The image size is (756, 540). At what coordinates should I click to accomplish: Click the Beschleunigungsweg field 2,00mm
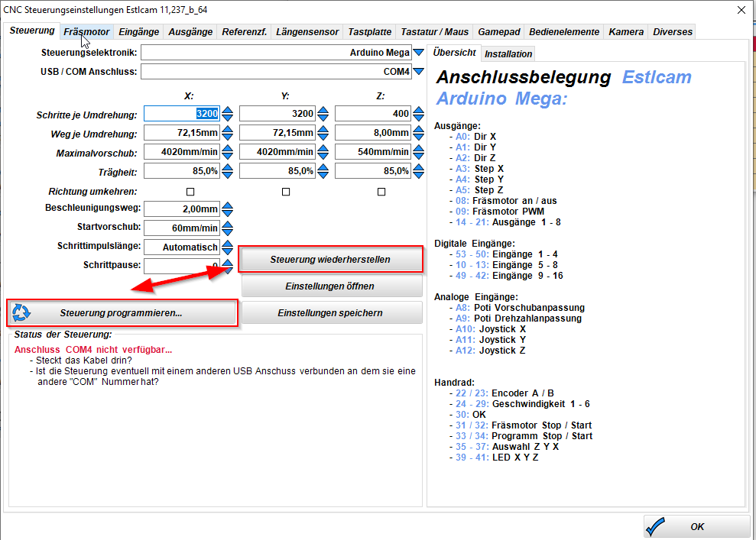pos(182,209)
